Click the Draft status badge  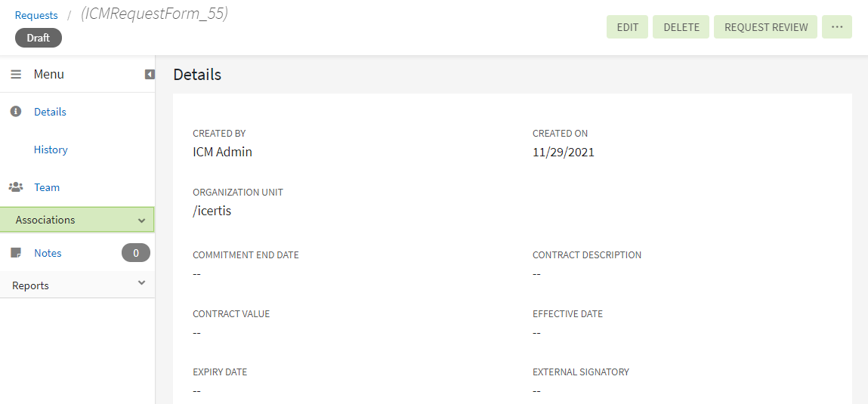coord(39,38)
